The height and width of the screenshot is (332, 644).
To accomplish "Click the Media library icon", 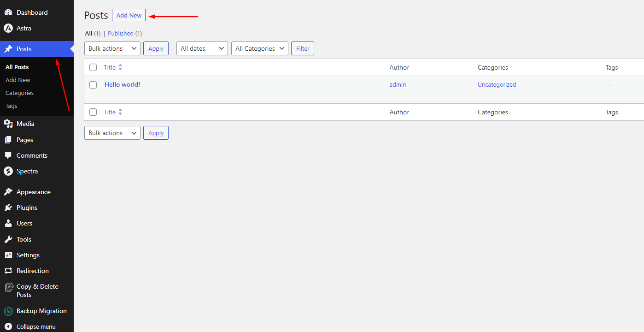I will (8, 124).
